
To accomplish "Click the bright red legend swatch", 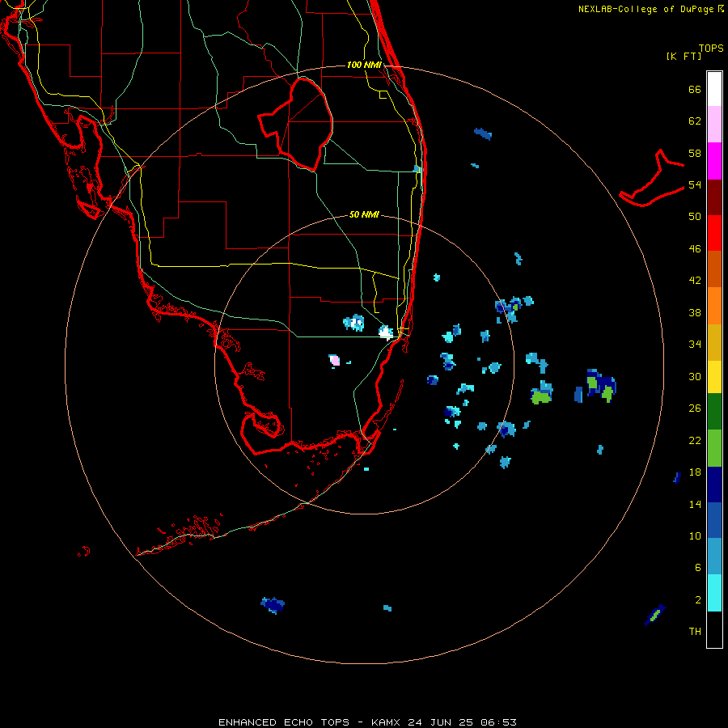I will tap(714, 233).
